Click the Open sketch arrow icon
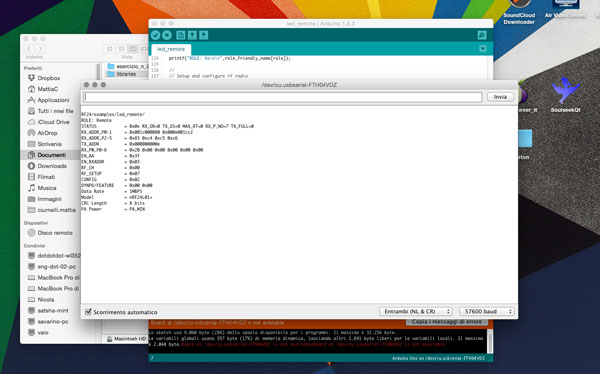 [x=192, y=35]
